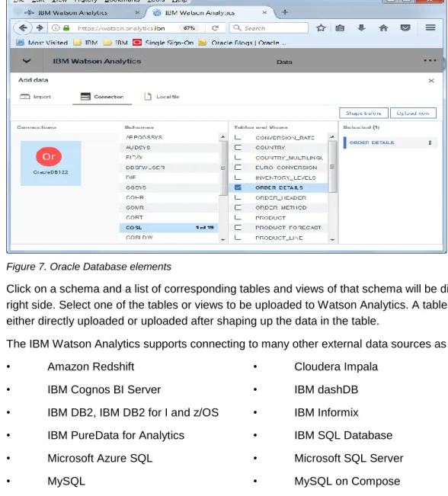The image size is (448, 496).
Task: Select the GGSYS schema
Action: pyautogui.click(x=169, y=187)
